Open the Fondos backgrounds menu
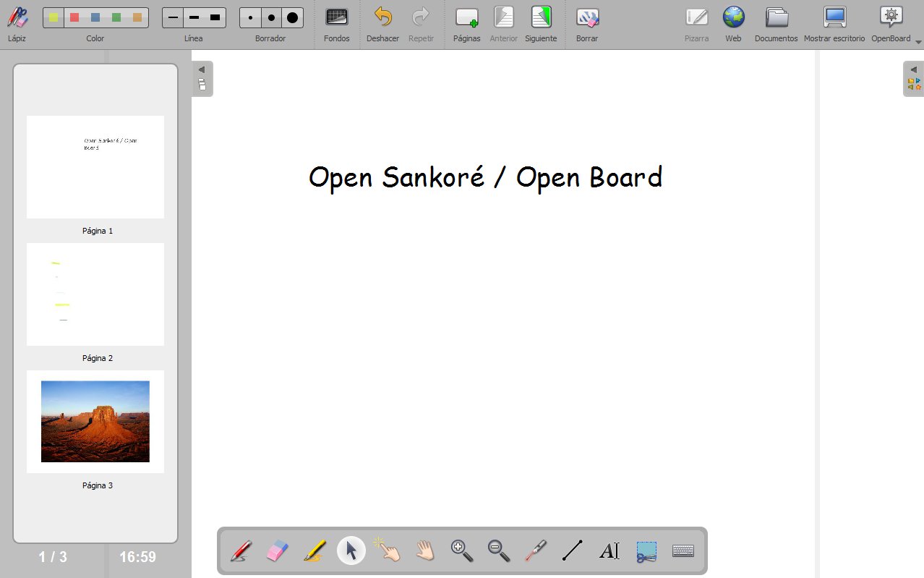This screenshot has width=924, height=578. [337, 24]
